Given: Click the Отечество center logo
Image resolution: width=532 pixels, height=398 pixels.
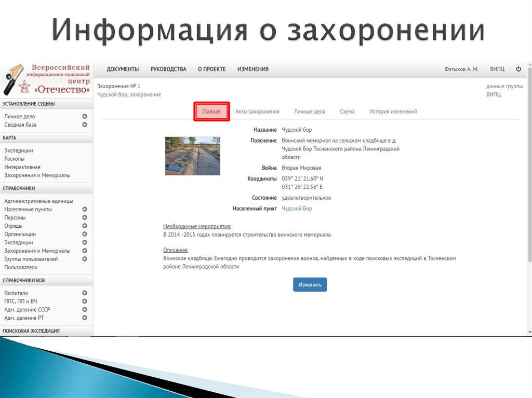Looking at the screenshot, I should click(x=47, y=79).
